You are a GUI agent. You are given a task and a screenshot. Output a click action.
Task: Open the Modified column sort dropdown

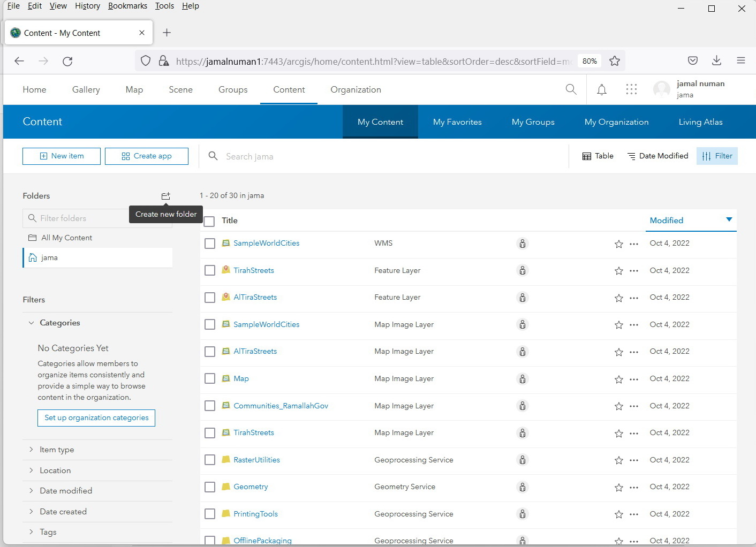pos(729,220)
